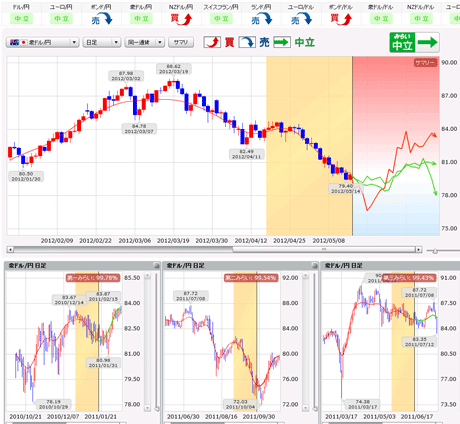The image size is (460, 424).
Task: Click the first panel vertical slider knob
Action: point(157,409)
